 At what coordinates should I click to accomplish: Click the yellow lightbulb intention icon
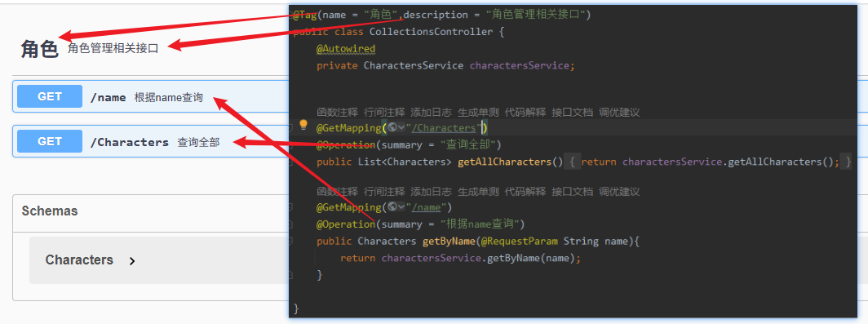(303, 125)
